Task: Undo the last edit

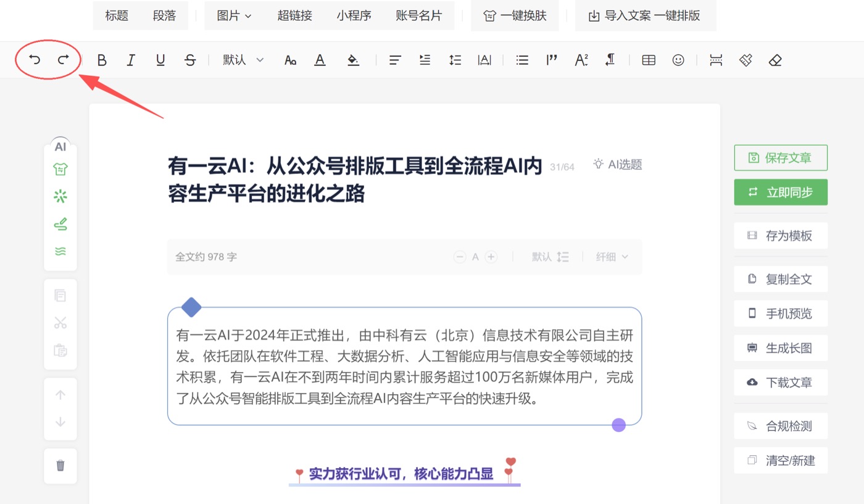Action: [35, 60]
